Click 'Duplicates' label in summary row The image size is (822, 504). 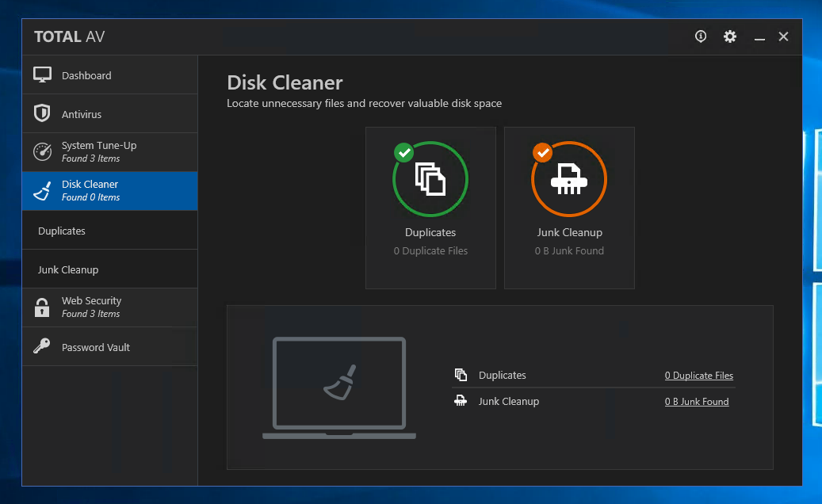(x=503, y=375)
